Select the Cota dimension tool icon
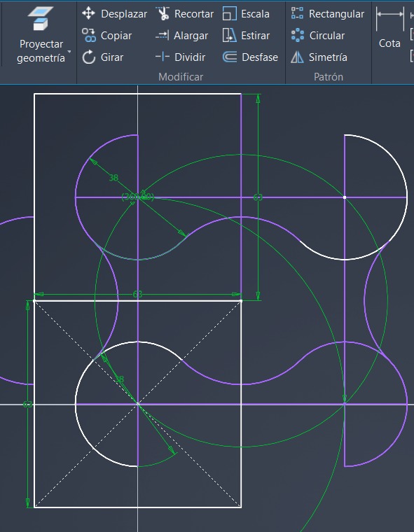Image resolution: width=414 pixels, height=532 pixels. pos(390,19)
